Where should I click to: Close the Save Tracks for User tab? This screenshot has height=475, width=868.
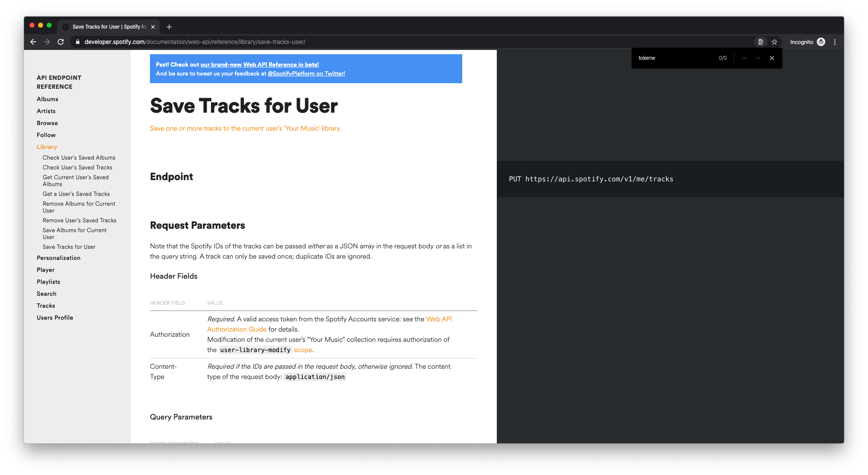(153, 27)
